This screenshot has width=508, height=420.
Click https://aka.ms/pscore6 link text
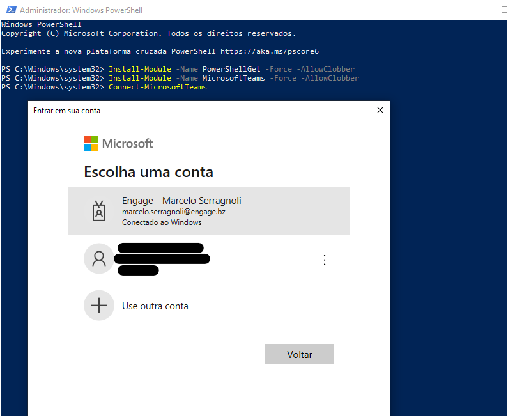[x=270, y=51]
